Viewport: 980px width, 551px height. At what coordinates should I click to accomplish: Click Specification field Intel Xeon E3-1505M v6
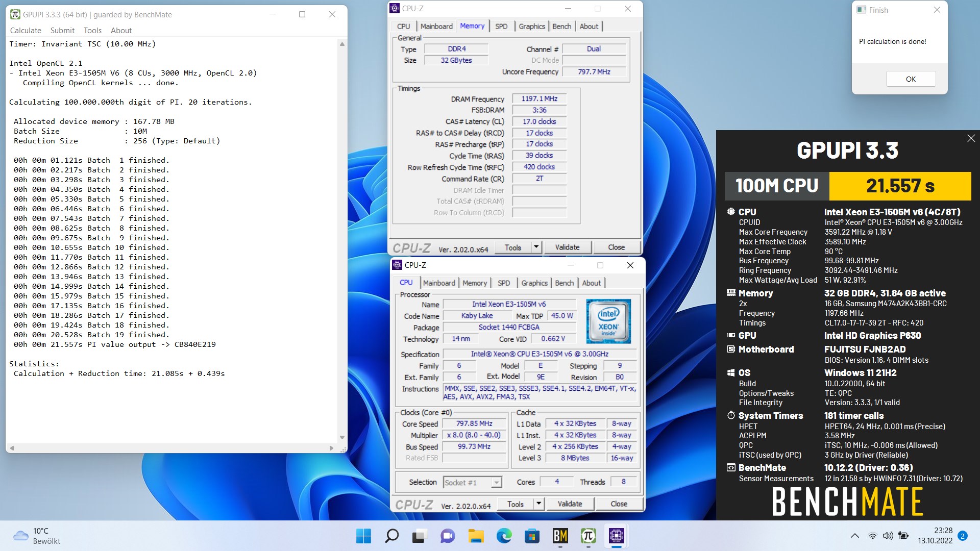point(540,354)
